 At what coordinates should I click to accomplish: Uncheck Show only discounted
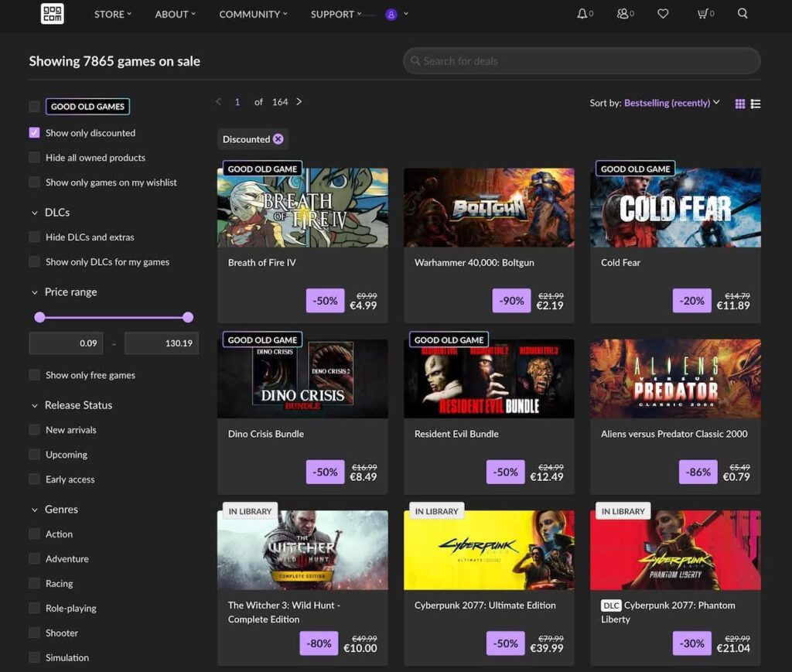34,132
